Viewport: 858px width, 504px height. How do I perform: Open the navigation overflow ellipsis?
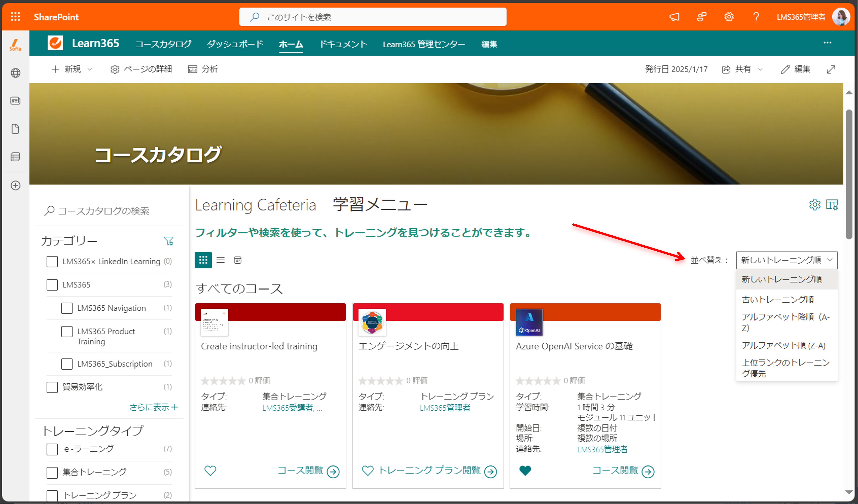coord(827,43)
